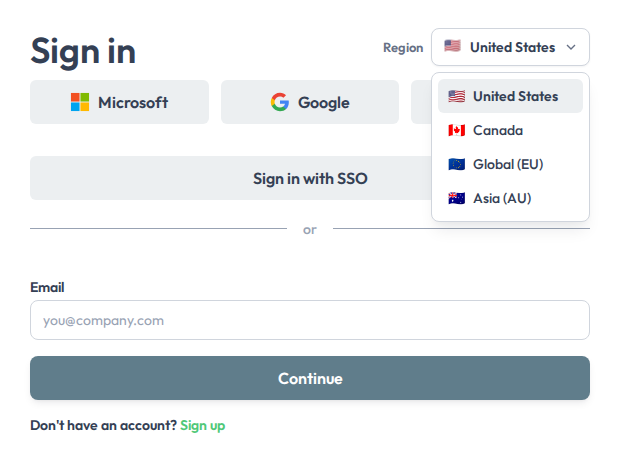This screenshot has width=620, height=460.
Task: Click the Region label text
Action: click(403, 47)
